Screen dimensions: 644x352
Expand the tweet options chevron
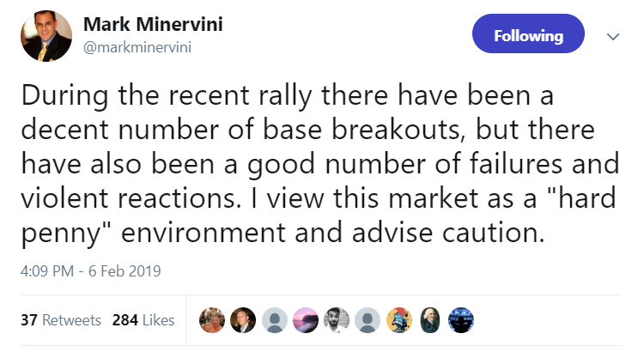613,37
